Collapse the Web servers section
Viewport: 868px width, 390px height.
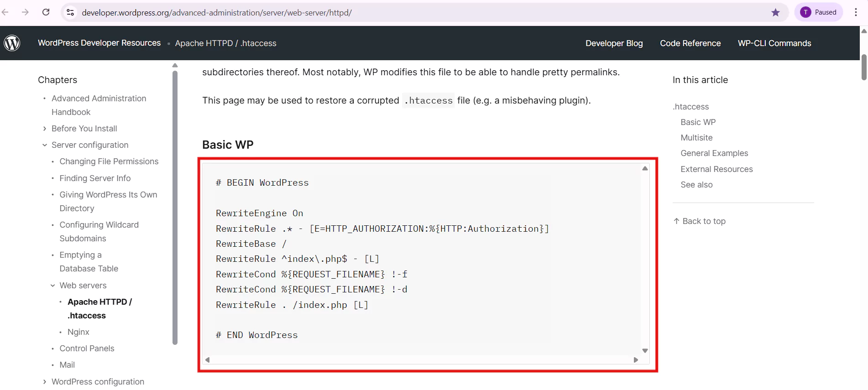[53, 286]
